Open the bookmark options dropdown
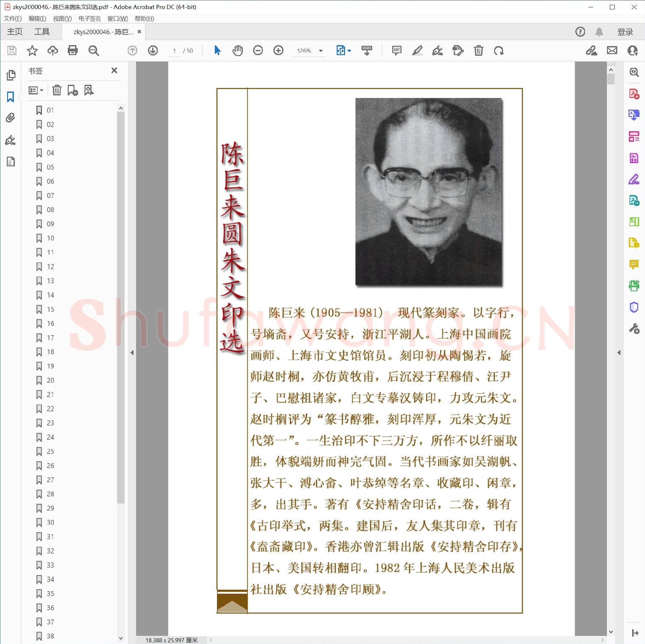The width and height of the screenshot is (645, 644). click(36, 90)
